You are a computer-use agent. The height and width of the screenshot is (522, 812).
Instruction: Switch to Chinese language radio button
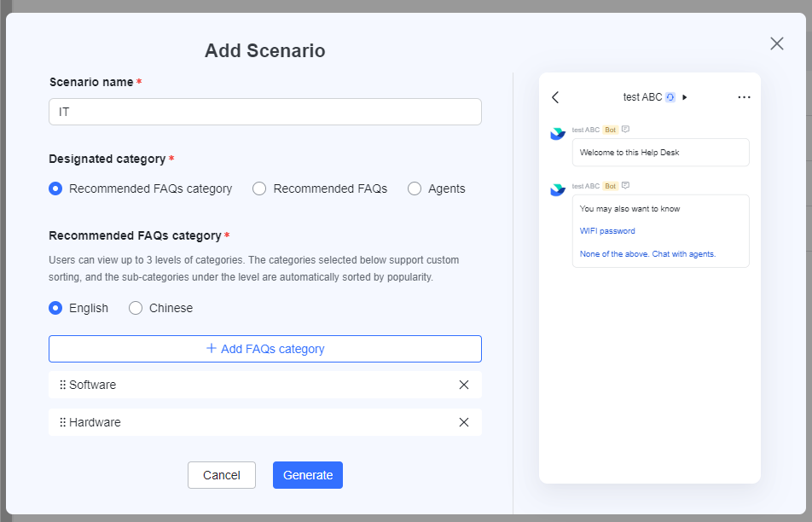[x=136, y=308]
